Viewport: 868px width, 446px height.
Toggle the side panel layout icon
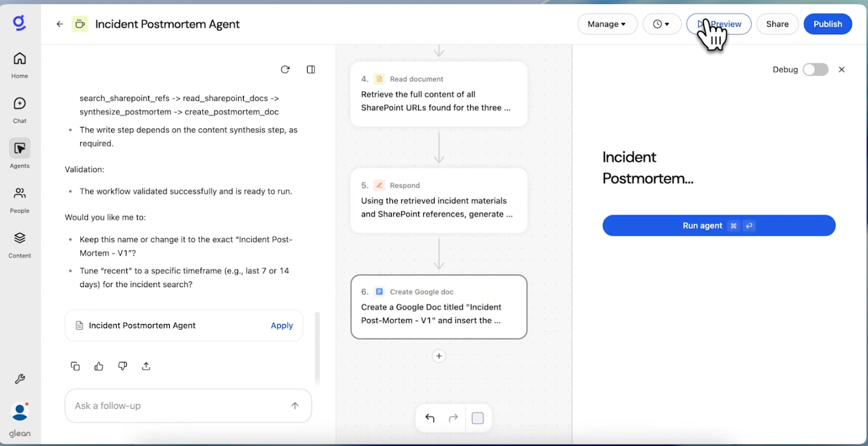coord(311,69)
